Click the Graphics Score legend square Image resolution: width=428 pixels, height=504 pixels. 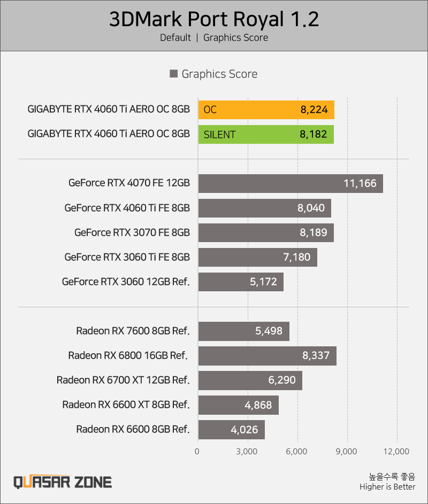tap(173, 74)
